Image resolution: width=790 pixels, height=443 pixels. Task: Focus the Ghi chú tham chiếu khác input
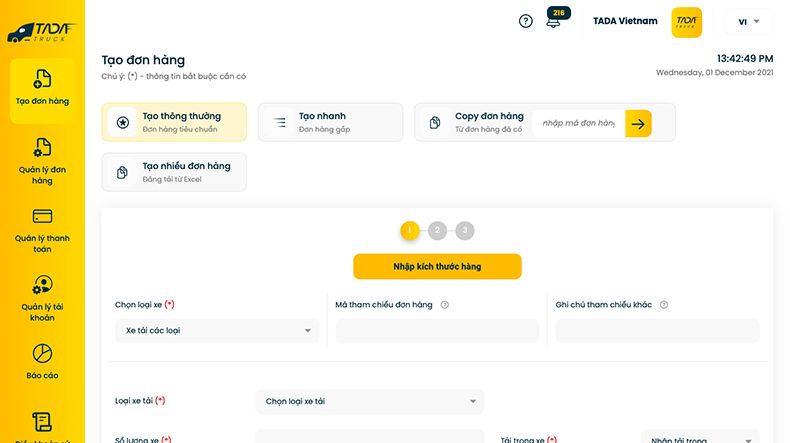pos(657,331)
